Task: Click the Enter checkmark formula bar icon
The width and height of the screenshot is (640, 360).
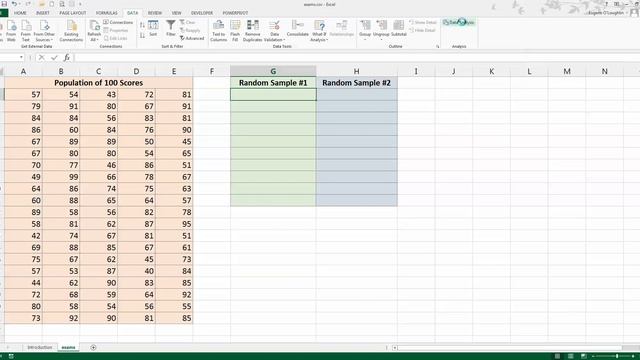Action: pos(54,58)
